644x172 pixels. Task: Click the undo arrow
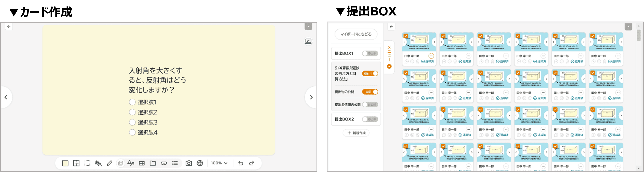[241, 163]
